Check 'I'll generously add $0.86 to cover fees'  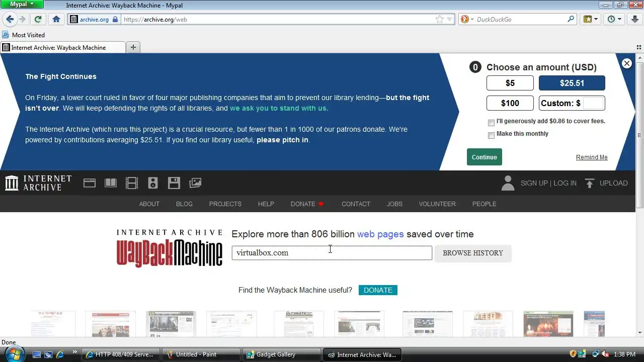pos(491,123)
